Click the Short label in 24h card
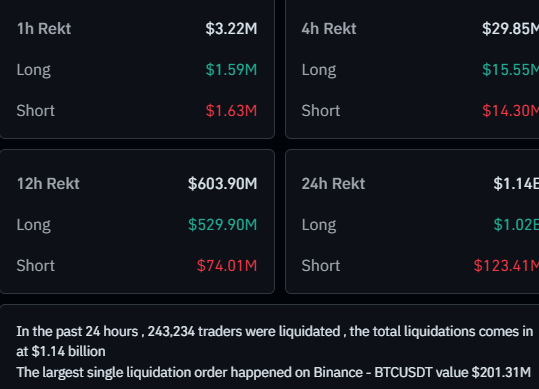 click(x=321, y=266)
